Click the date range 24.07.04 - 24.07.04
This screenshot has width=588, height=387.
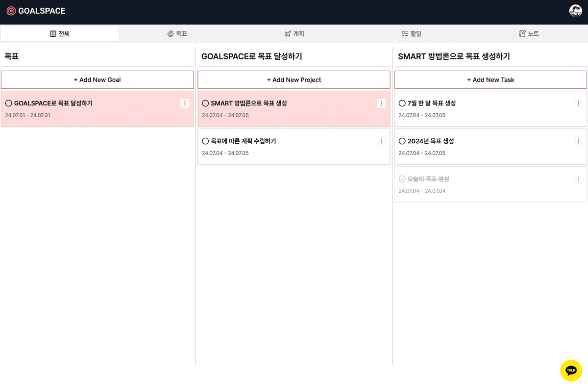(x=422, y=191)
